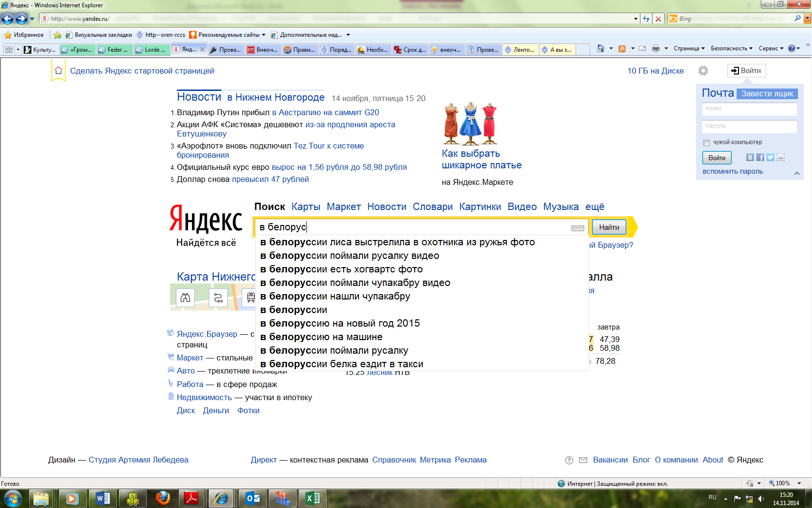Open Adobe Reader from the taskbar
Viewport: 812px width, 508px height.
tap(192, 498)
